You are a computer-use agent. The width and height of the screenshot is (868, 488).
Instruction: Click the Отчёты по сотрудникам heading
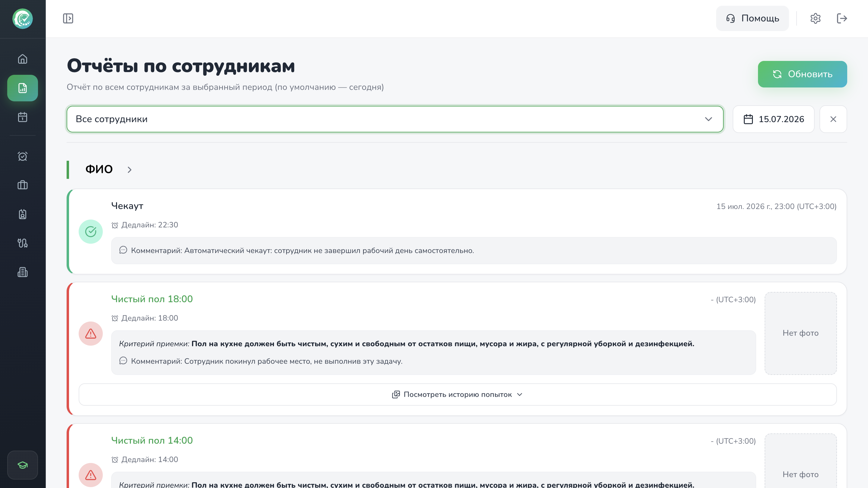click(181, 66)
